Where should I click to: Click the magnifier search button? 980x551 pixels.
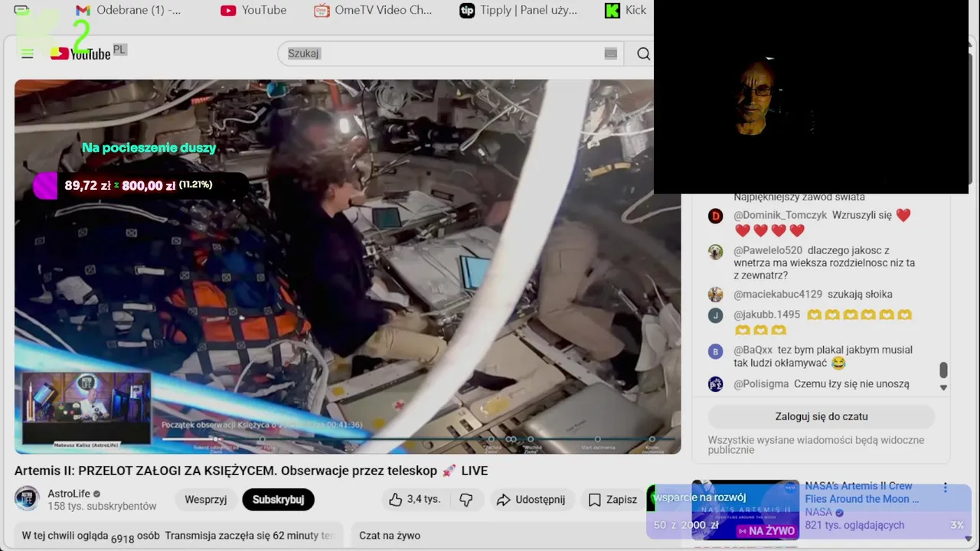[643, 54]
